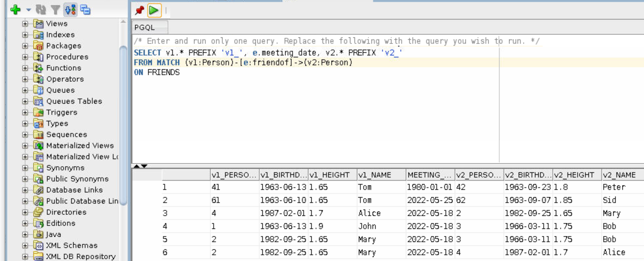The height and width of the screenshot is (261, 644).
Task: Click the Indexes folder icon
Action: point(39,35)
